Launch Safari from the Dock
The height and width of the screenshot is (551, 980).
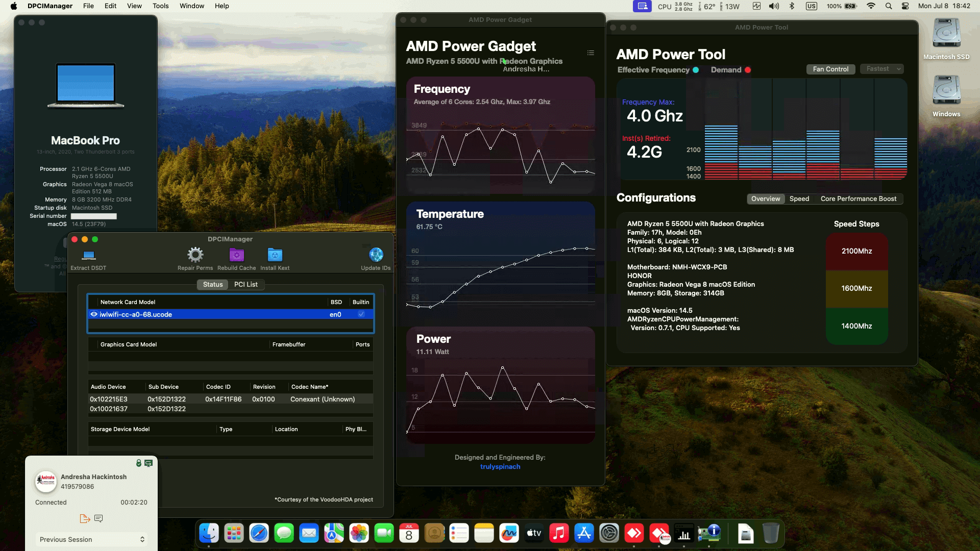pyautogui.click(x=259, y=534)
